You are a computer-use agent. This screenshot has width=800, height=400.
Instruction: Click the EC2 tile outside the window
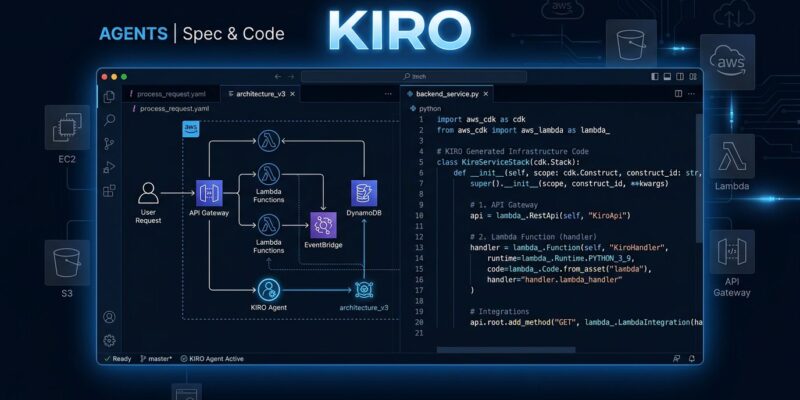pyautogui.click(x=67, y=128)
